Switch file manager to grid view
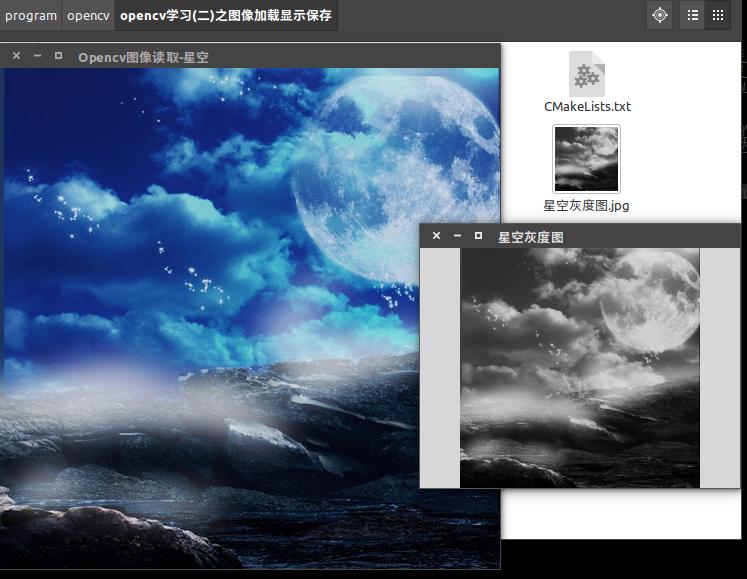Image resolution: width=747 pixels, height=579 pixels. (x=718, y=15)
